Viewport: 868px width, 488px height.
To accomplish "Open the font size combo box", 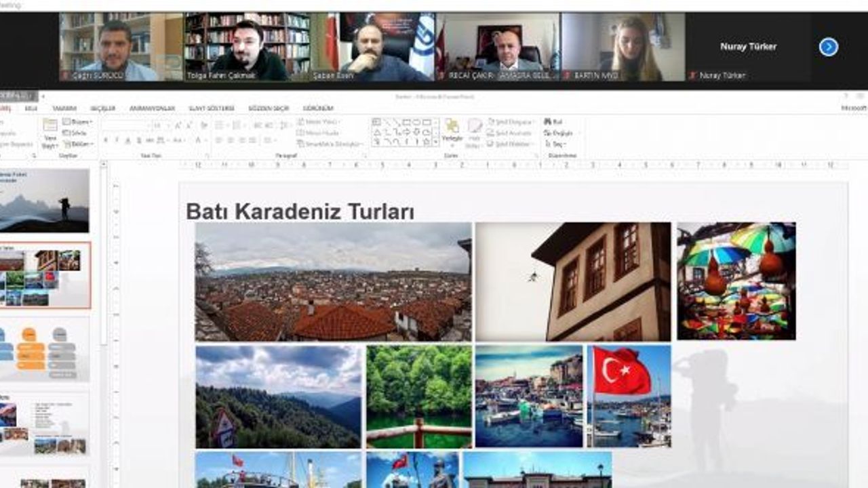I will coord(160,125).
